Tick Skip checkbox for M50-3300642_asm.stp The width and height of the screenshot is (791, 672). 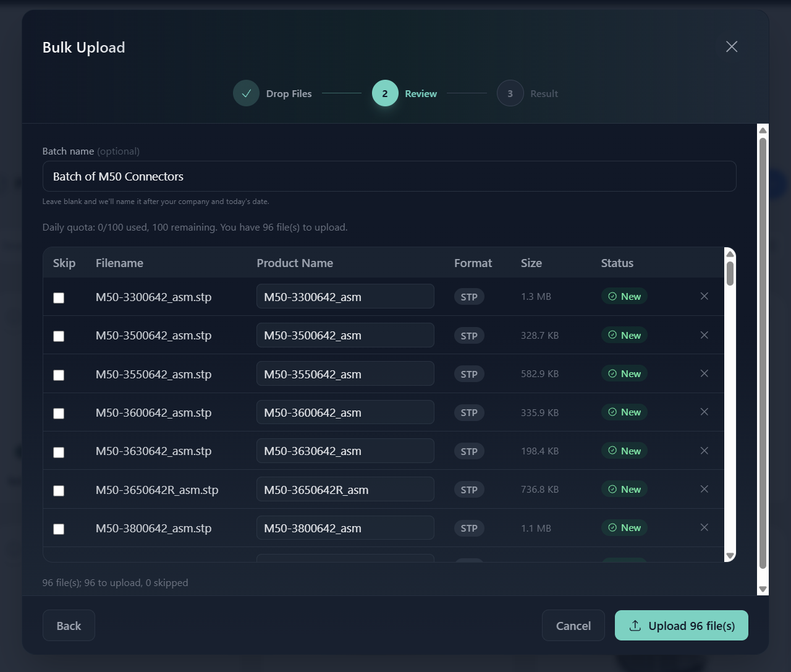point(59,298)
